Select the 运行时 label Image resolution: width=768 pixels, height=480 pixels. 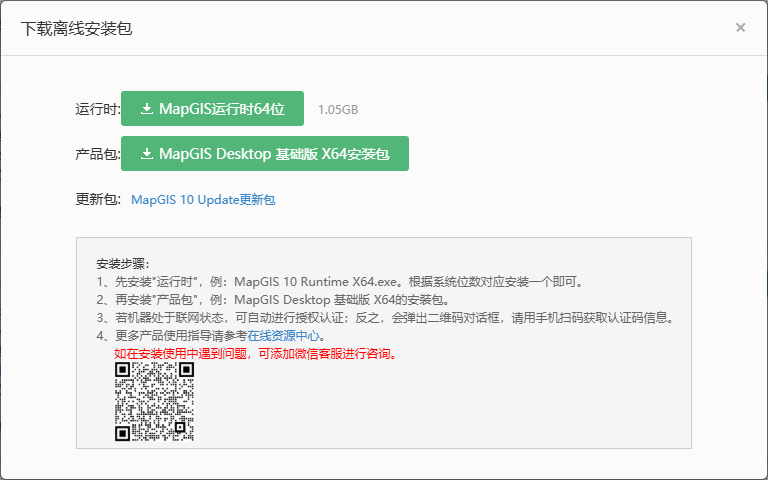point(97,109)
